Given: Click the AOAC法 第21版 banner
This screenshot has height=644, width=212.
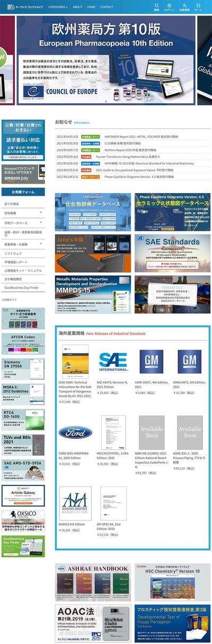Looking at the screenshot, I should (93, 624).
